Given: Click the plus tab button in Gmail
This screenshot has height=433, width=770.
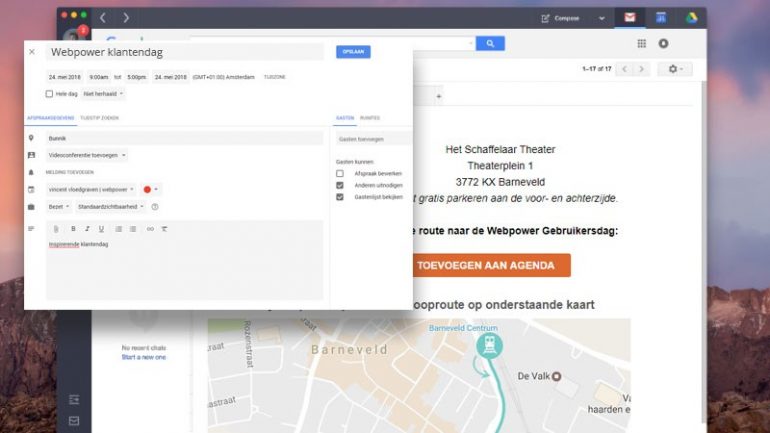Looking at the screenshot, I should coord(439,97).
